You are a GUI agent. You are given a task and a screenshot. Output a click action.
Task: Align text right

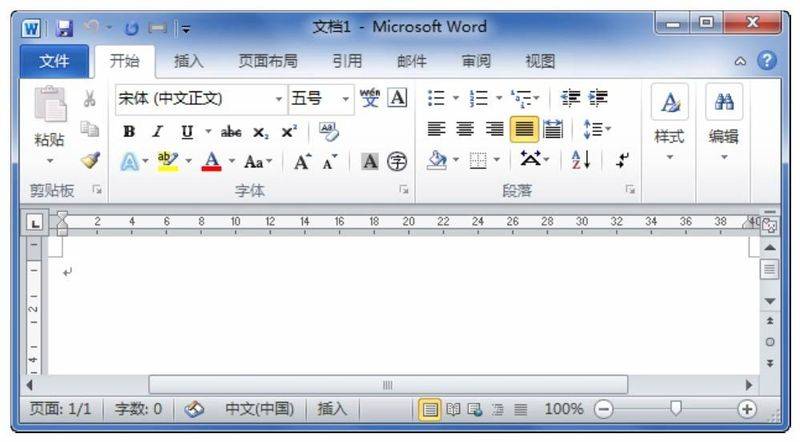pos(494,129)
